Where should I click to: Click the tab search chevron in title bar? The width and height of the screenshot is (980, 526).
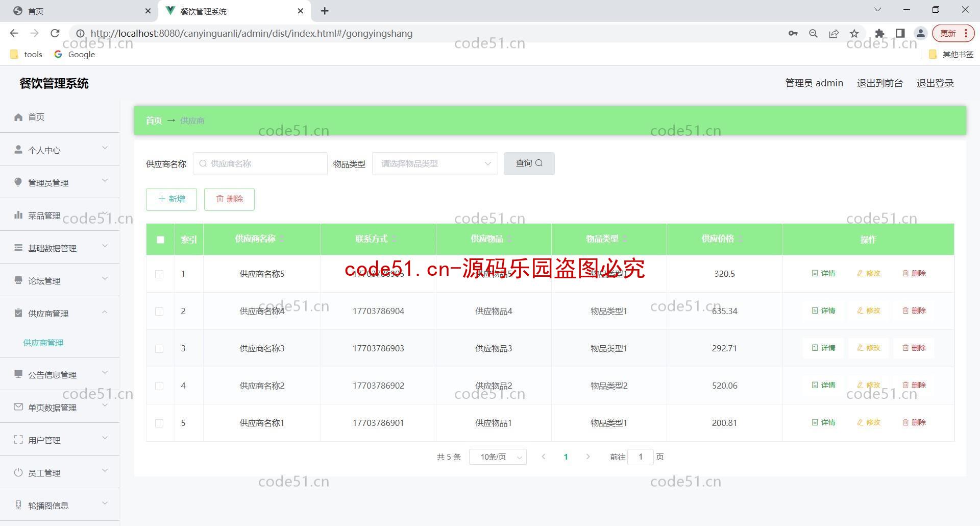click(x=877, y=10)
